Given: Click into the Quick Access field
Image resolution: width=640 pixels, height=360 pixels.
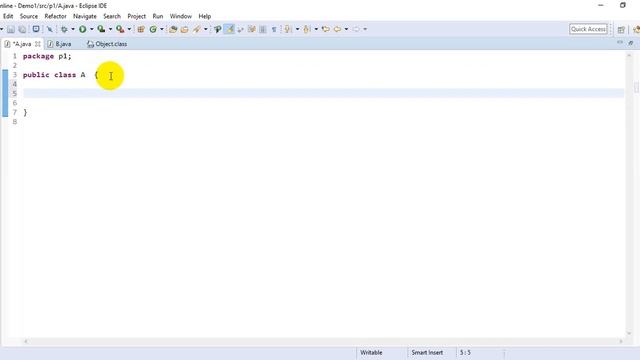Looking at the screenshot, I should (x=588, y=29).
